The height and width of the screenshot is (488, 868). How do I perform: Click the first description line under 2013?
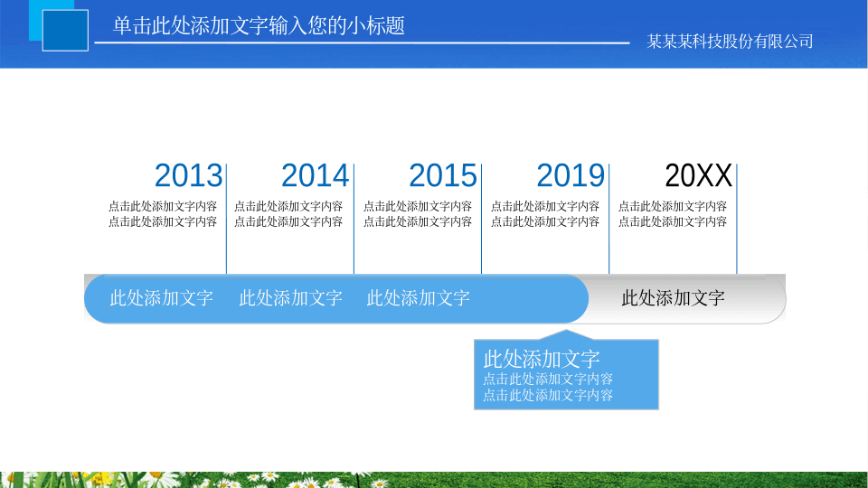tap(162, 206)
